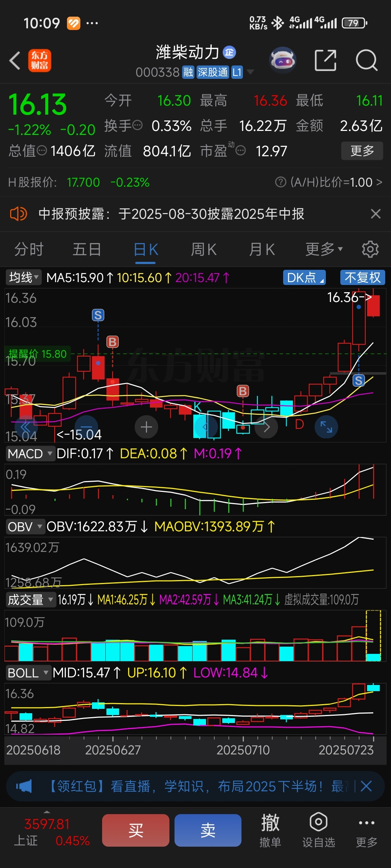This screenshot has height=868, width=391.
Task: Tap the bottom 更多 three dots icon
Action: click(366, 830)
